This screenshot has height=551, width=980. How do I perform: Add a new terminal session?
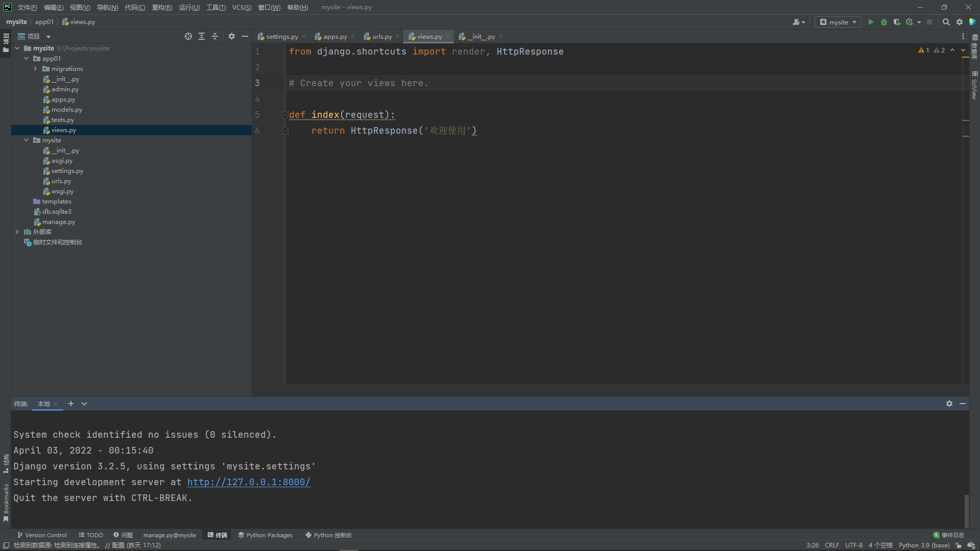[x=71, y=404]
